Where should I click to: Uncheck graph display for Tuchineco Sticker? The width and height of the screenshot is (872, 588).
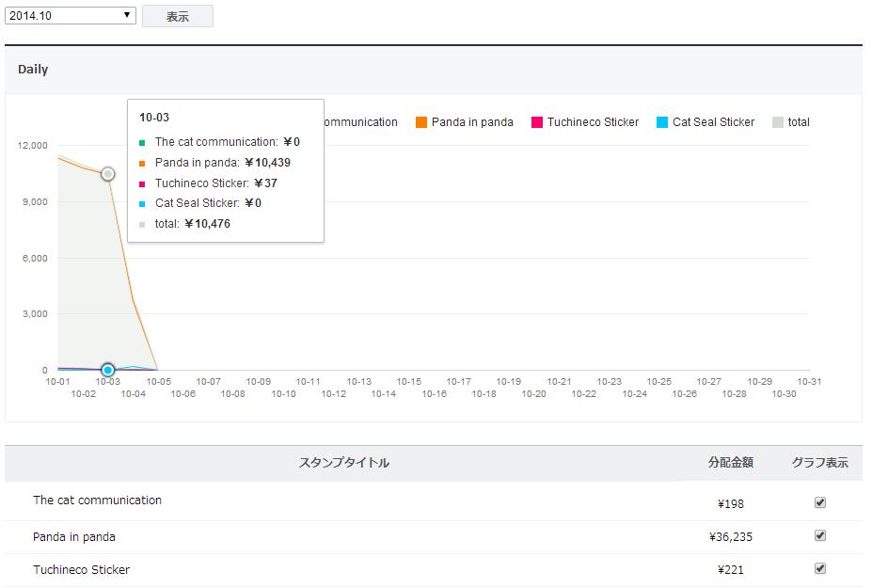[x=819, y=568]
